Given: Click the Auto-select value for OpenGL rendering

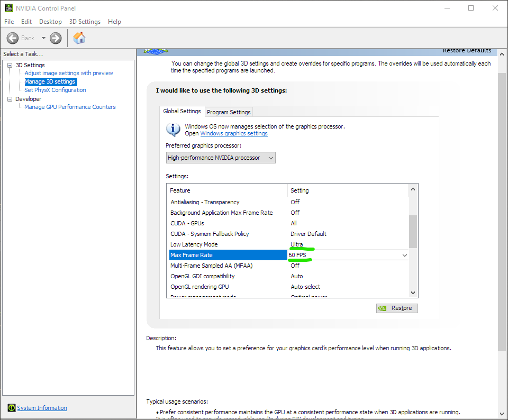Looking at the screenshot, I should pos(305,287).
